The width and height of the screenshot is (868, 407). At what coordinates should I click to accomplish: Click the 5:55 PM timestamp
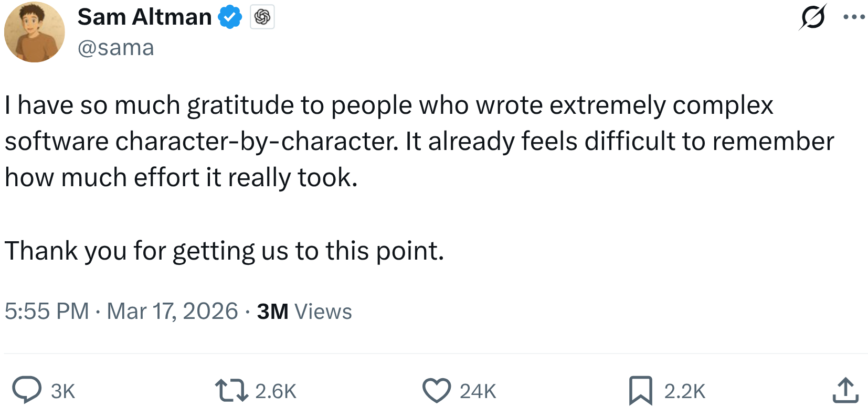(x=47, y=311)
